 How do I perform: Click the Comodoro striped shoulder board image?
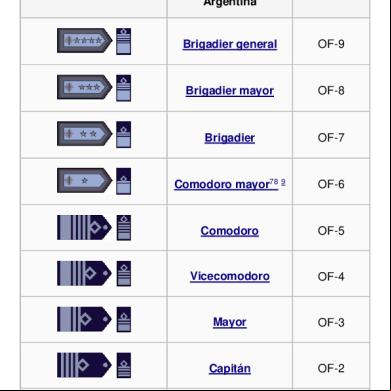point(84,227)
